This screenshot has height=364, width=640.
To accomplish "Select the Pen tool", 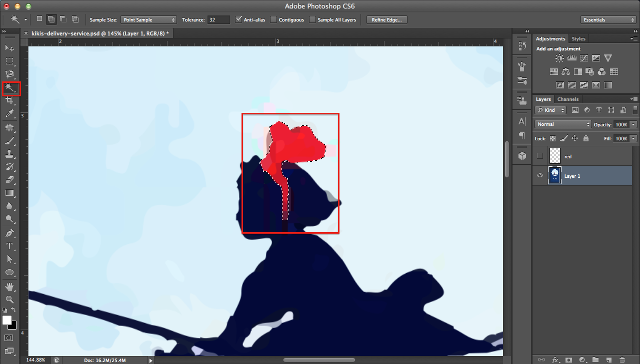I will tap(9, 233).
